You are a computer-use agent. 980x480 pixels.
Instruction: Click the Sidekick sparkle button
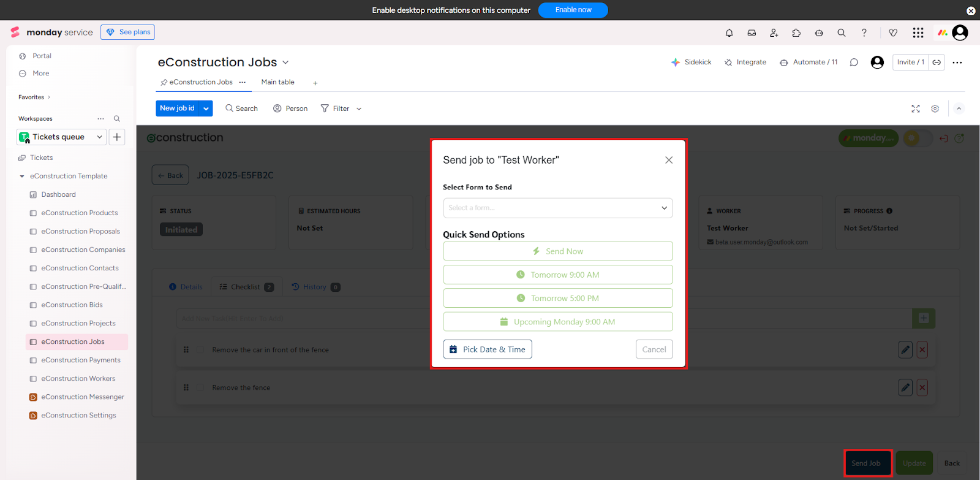click(x=692, y=63)
